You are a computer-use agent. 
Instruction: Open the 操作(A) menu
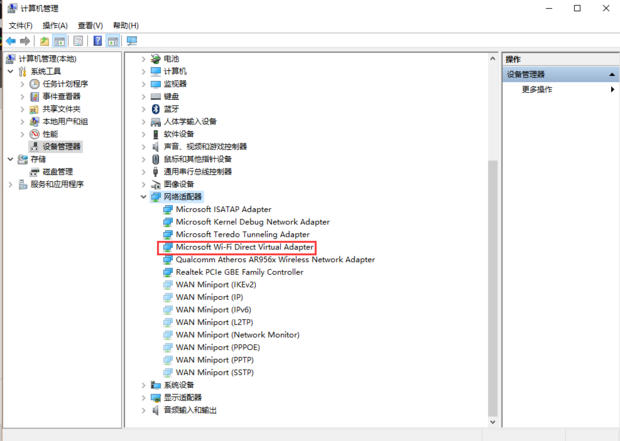click(x=55, y=26)
